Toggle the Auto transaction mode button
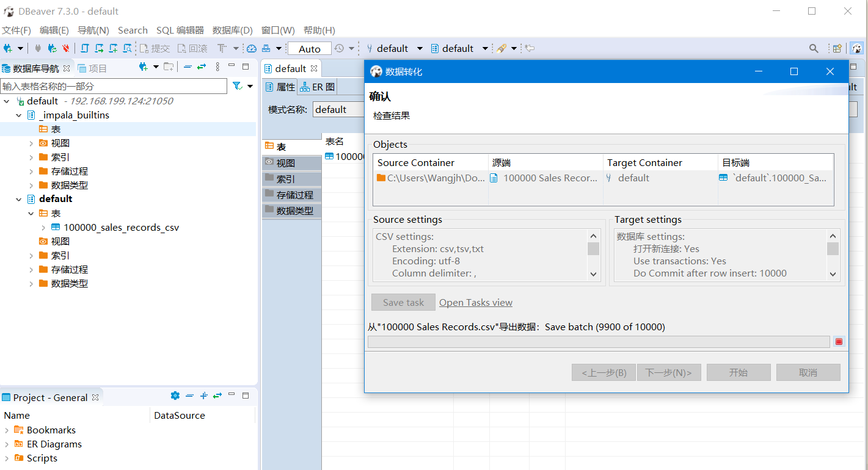 (x=310, y=49)
